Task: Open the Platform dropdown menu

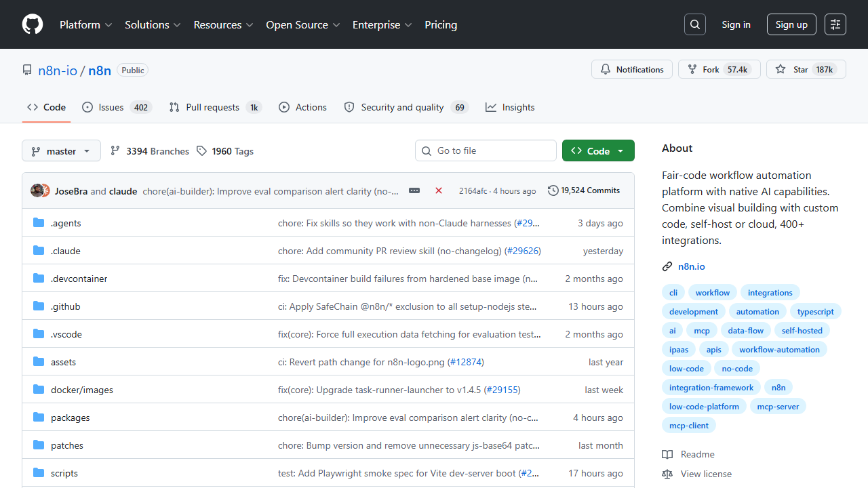Action: click(85, 24)
